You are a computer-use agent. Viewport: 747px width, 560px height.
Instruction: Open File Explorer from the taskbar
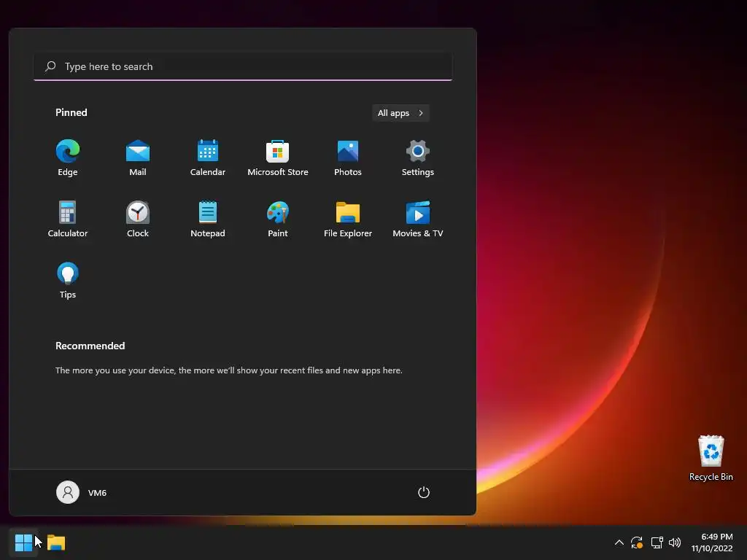[x=56, y=542]
